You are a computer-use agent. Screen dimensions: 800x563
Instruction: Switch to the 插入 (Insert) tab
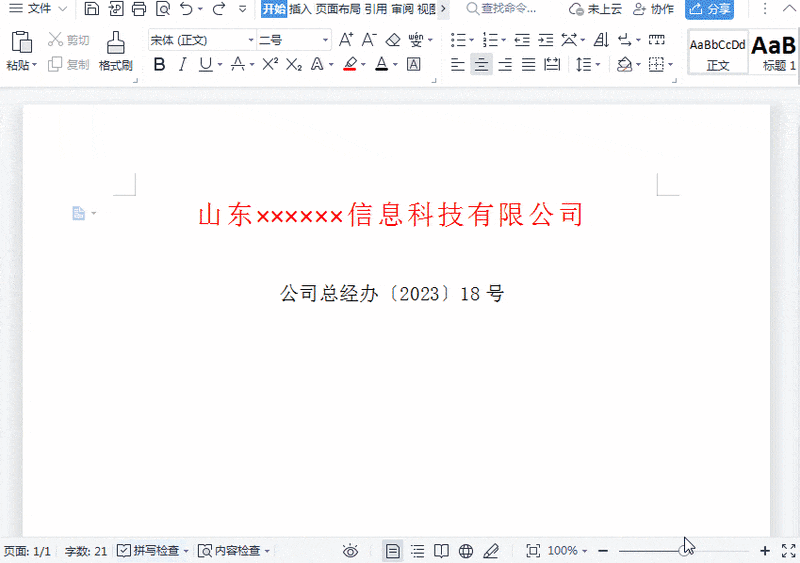(x=301, y=9)
